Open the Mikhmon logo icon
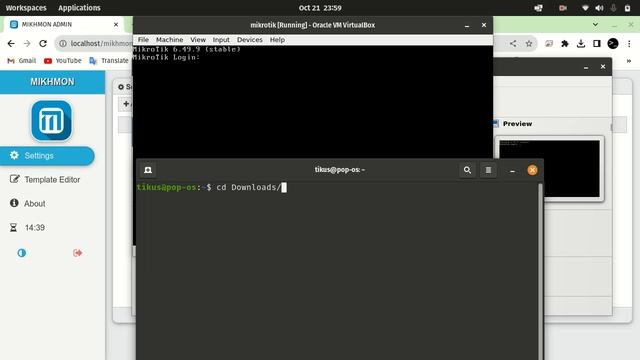This screenshot has height=360, width=640. pos(51,121)
